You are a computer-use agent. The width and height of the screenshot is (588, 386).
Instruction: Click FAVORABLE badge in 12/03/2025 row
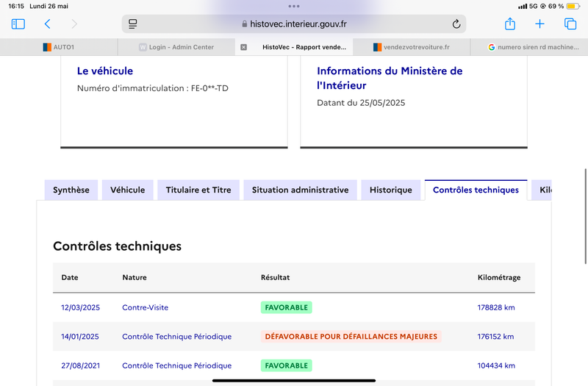(x=286, y=307)
